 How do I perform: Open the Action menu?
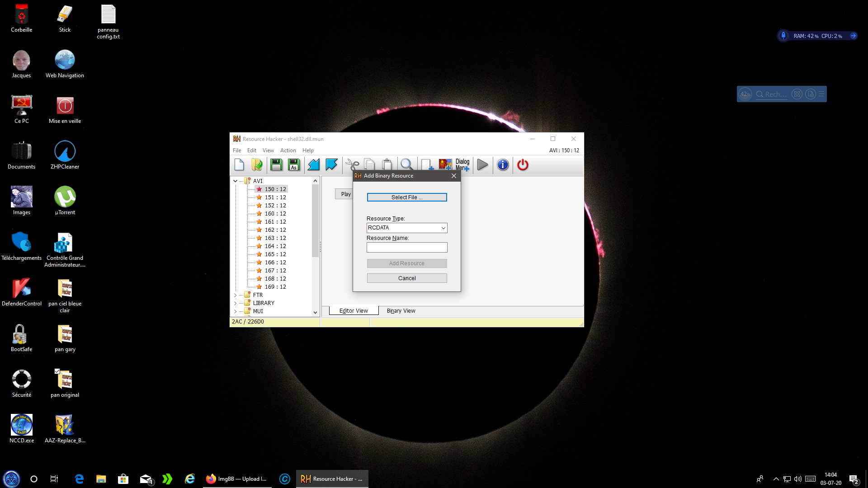pos(288,150)
